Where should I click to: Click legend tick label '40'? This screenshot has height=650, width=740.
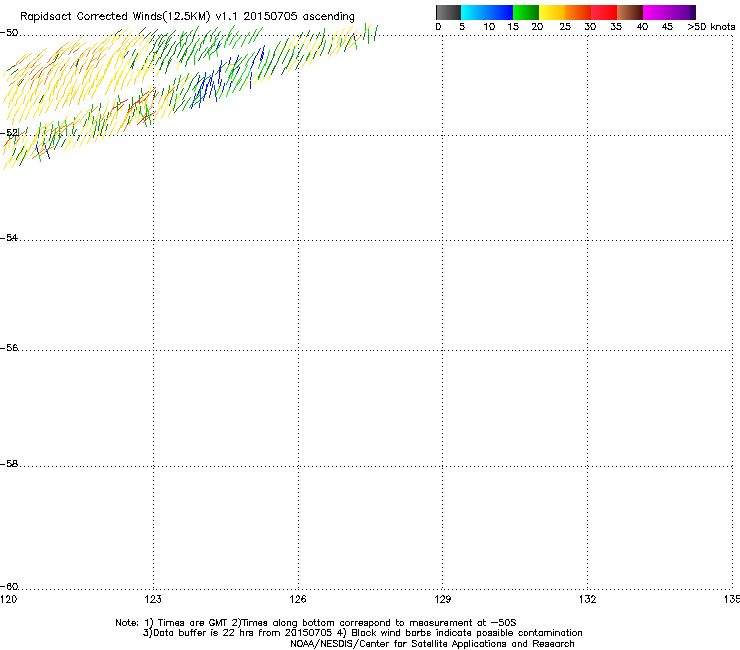point(642,27)
